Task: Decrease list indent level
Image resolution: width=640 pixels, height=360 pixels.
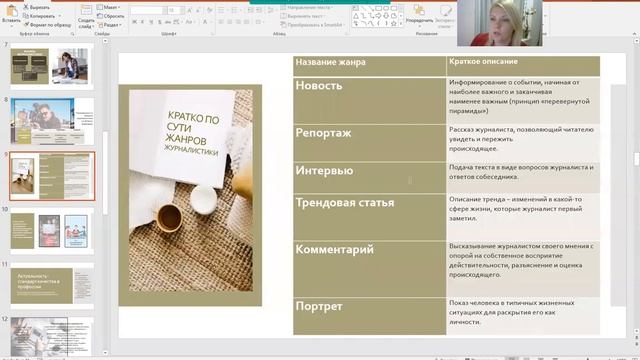Action: tap(250, 10)
